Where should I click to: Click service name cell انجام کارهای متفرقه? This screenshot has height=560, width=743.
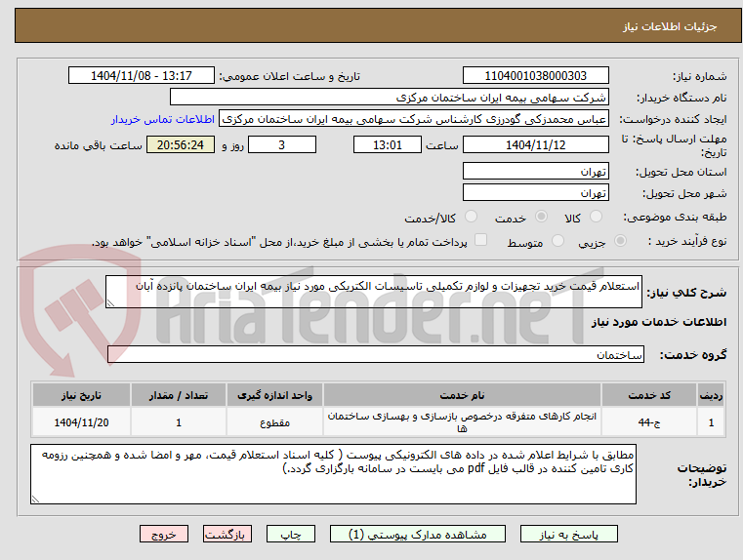click(x=462, y=422)
